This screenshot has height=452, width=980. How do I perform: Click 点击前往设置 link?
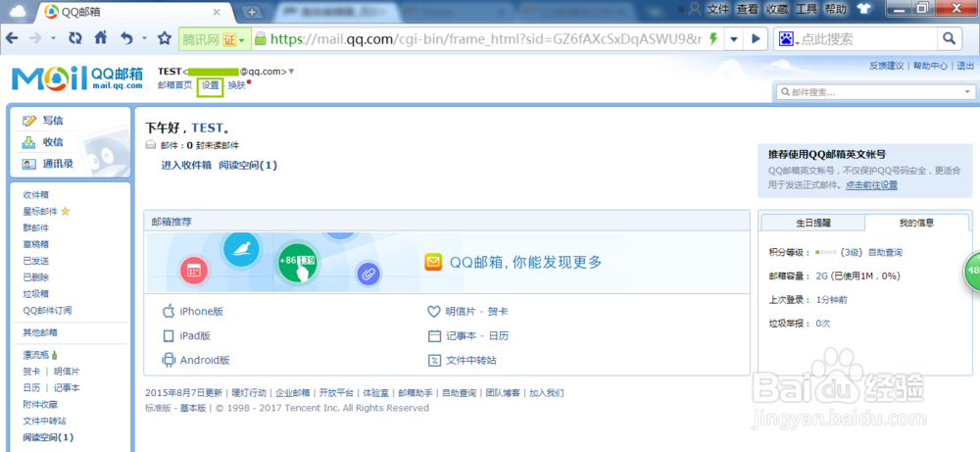tap(872, 185)
